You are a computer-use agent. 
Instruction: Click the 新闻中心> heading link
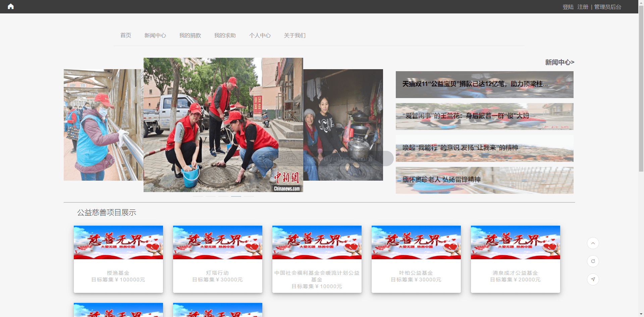[x=559, y=62]
